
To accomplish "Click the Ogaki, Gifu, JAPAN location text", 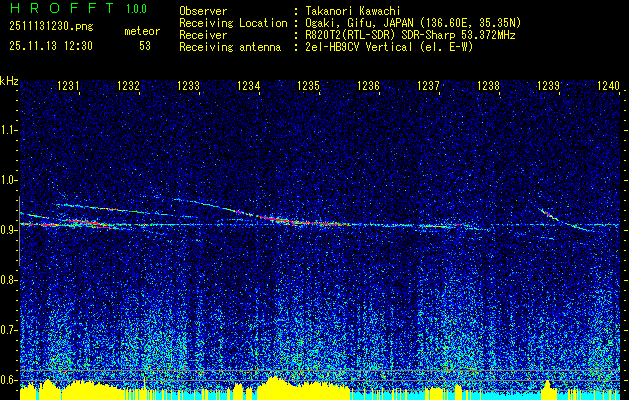I will pos(413,23).
